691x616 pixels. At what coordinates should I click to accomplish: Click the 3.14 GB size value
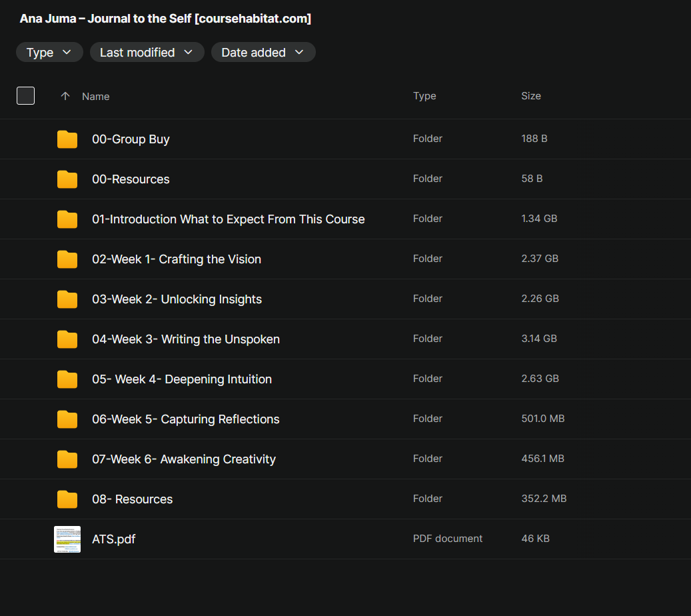539,339
